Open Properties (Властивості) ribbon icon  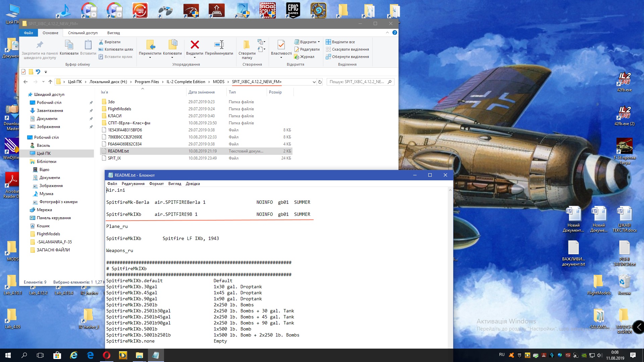(281, 45)
